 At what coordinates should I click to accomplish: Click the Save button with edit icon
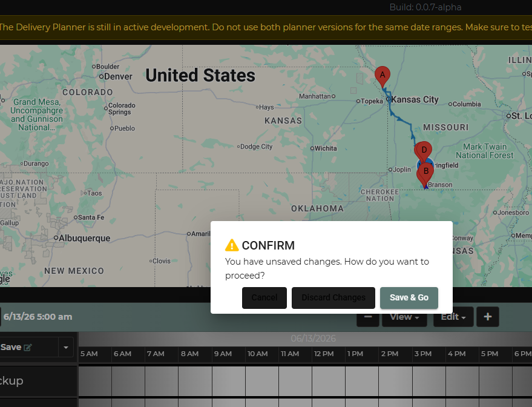click(28, 347)
